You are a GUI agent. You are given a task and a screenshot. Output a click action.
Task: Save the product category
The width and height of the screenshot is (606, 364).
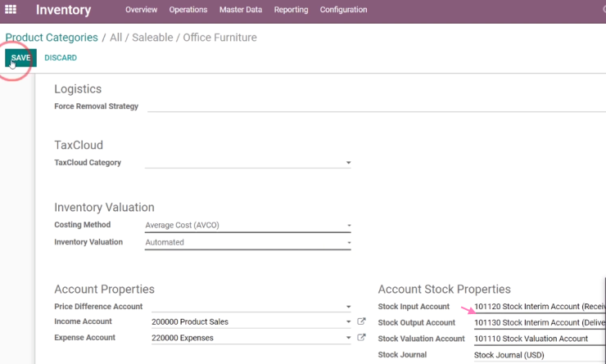tap(20, 58)
